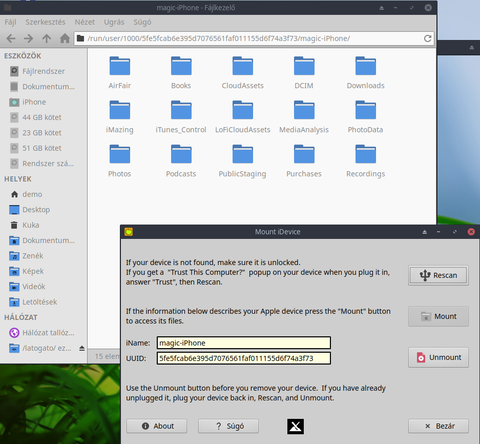Go to home folder icon in toolbar
This screenshot has width=480, height=444.
click(65, 39)
